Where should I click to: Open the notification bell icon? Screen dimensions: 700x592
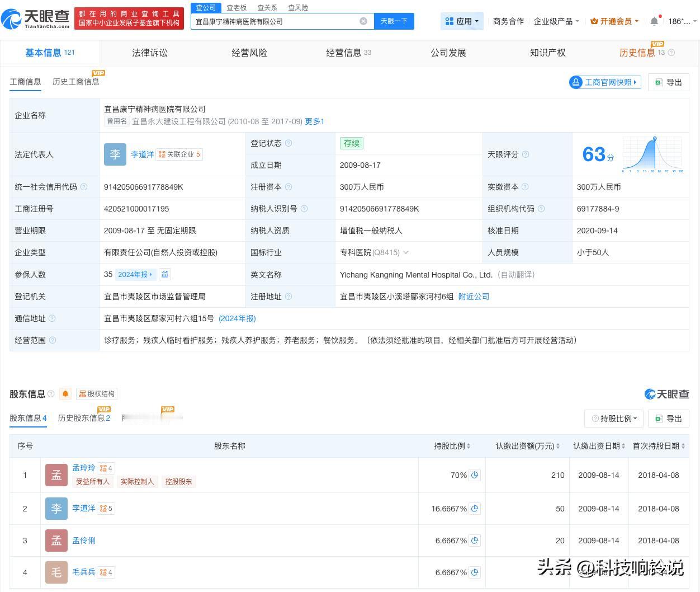pyautogui.click(x=654, y=21)
